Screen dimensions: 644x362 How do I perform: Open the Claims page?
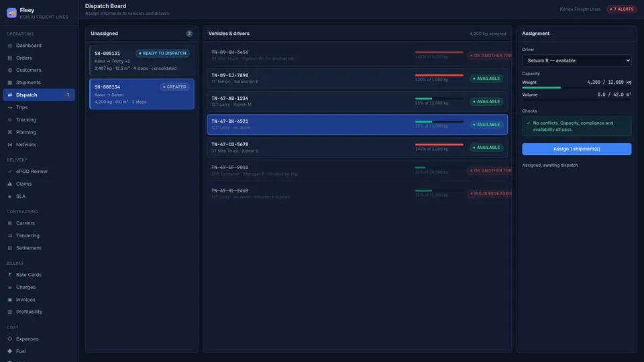coord(39,184)
